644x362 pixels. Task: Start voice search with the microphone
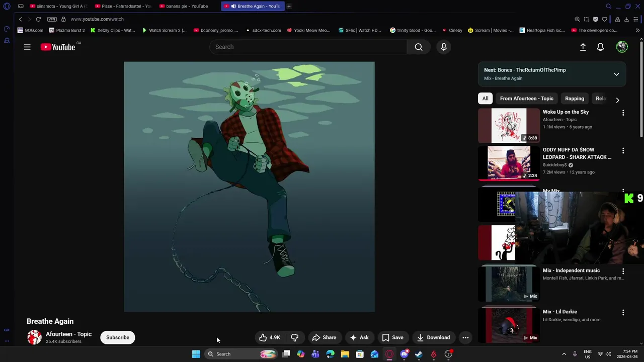pyautogui.click(x=444, y=47)
